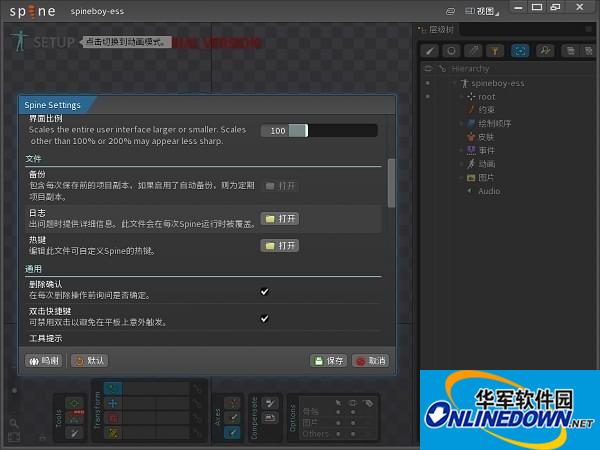Expand the 绘制顺序 node
600x450 pixels.
(x=461, y=124)
